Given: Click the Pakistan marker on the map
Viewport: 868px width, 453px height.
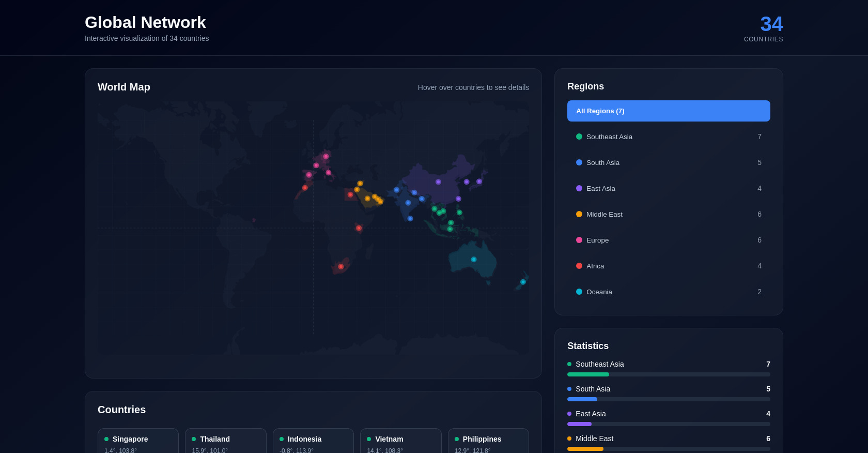Looking at the screenshot, I should 397,190.
